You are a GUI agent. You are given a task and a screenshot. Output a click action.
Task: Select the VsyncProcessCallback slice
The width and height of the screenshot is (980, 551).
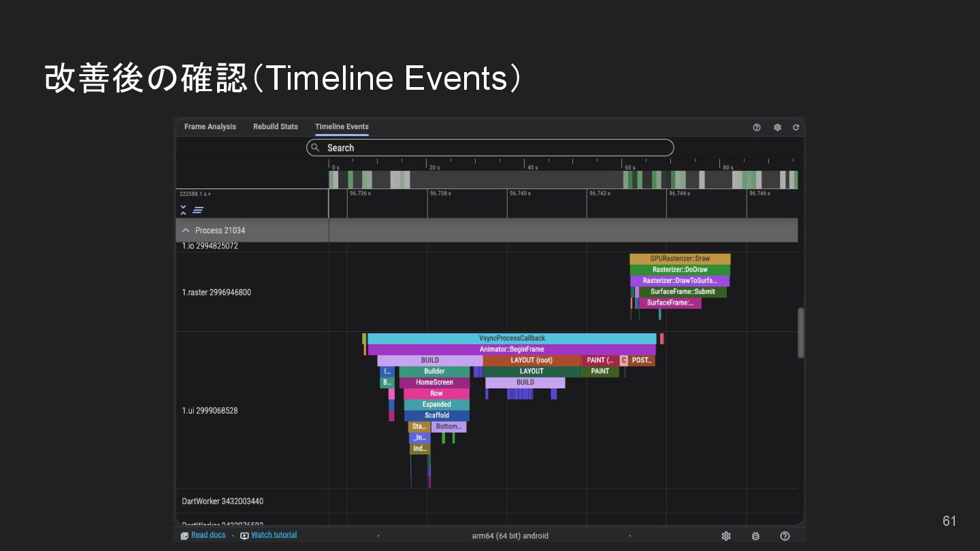click(512, 338)
